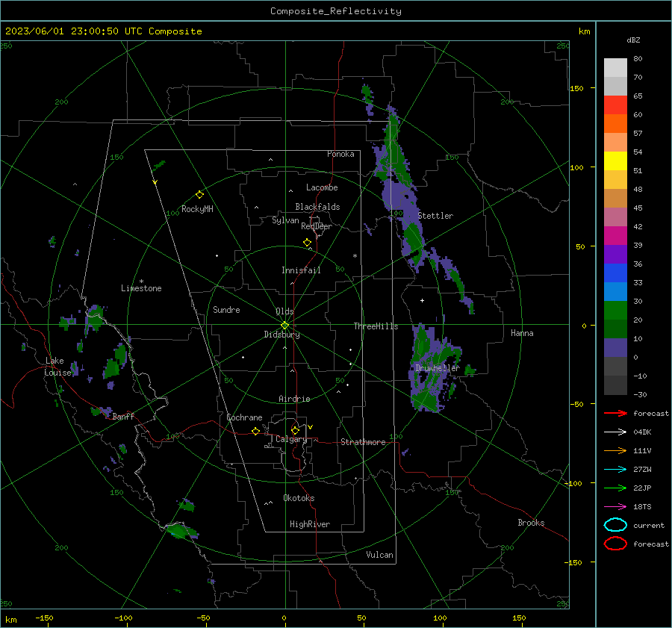Click the Airdrie label
Viewport: 672px width, 628px height.
pyautogui.click(x=294, y=399)
